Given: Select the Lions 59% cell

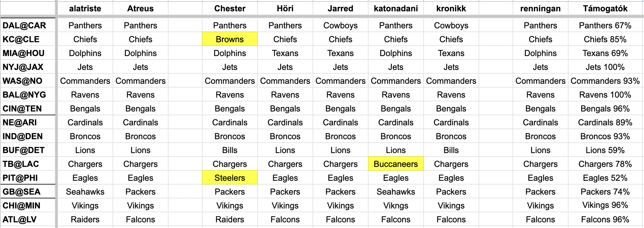Looking at the screenshot, I should point(605,150).
